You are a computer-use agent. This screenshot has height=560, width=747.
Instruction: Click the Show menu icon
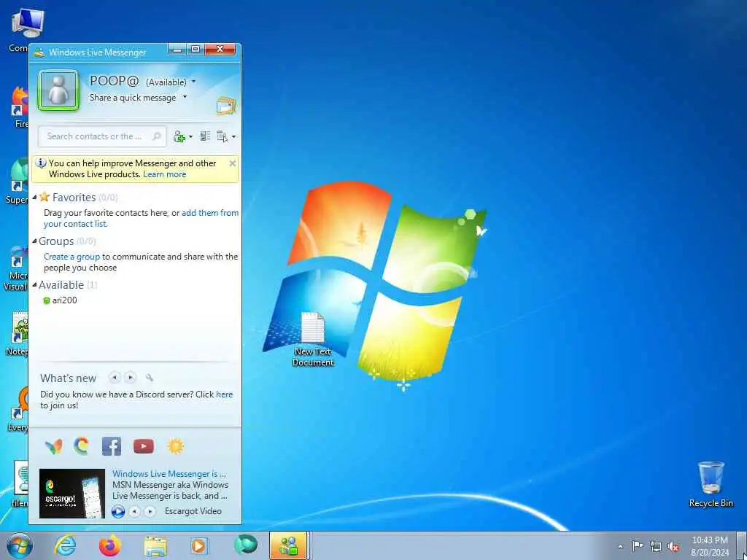tap(222, 136)
